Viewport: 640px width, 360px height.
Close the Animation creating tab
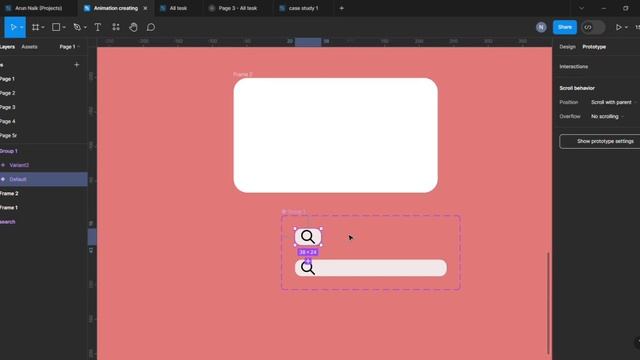(145, 8)
